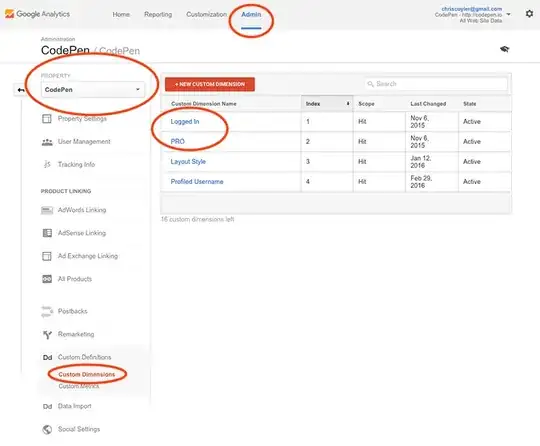Open the settings gear icon

529,14
